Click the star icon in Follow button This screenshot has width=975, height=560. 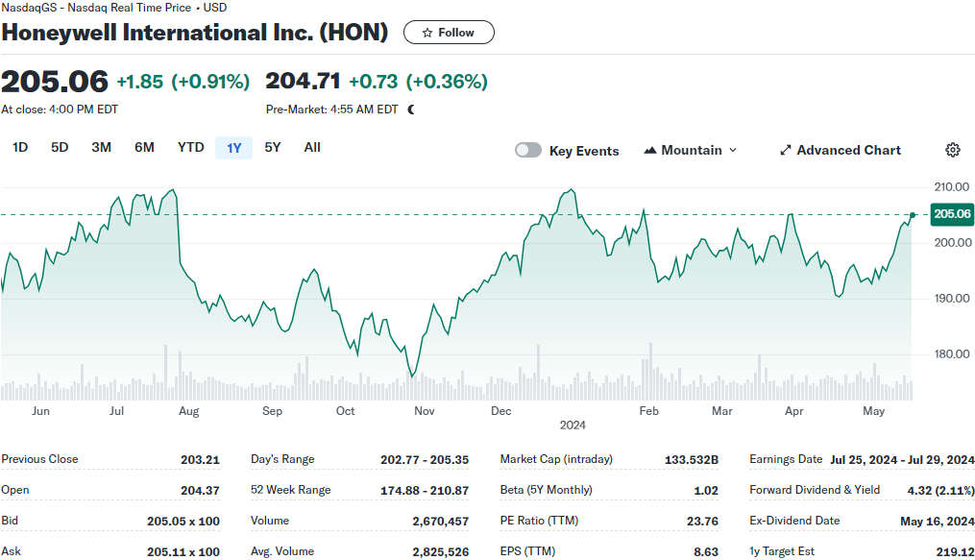[427, 33]
